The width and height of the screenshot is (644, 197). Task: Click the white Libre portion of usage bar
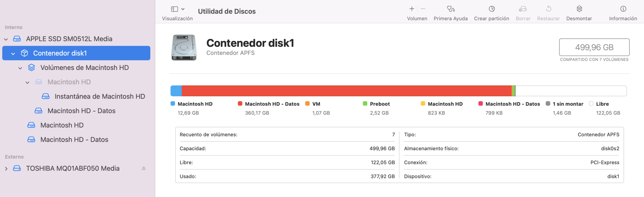click(571, 91)
